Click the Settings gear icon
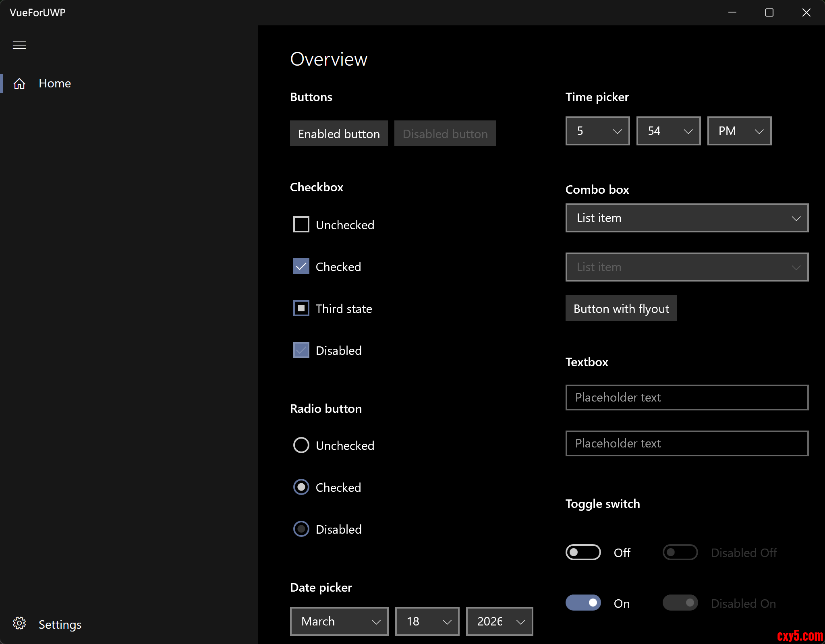825x644 pixels. 19,623
